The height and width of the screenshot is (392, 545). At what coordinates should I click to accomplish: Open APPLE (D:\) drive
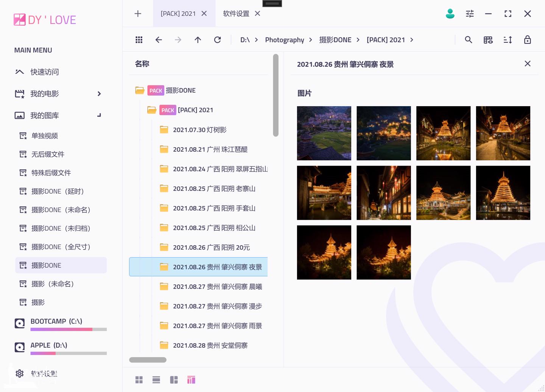coord(49,345)
